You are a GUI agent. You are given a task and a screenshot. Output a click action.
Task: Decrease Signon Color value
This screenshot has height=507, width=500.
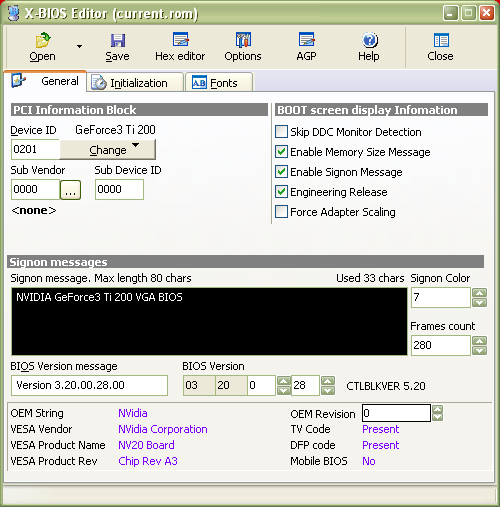click(480, 303)
